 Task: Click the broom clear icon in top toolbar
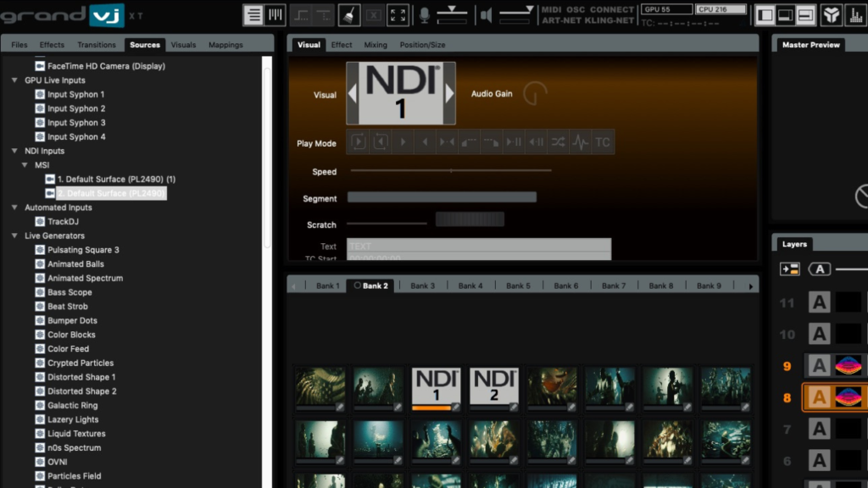[x=348, y=14]
